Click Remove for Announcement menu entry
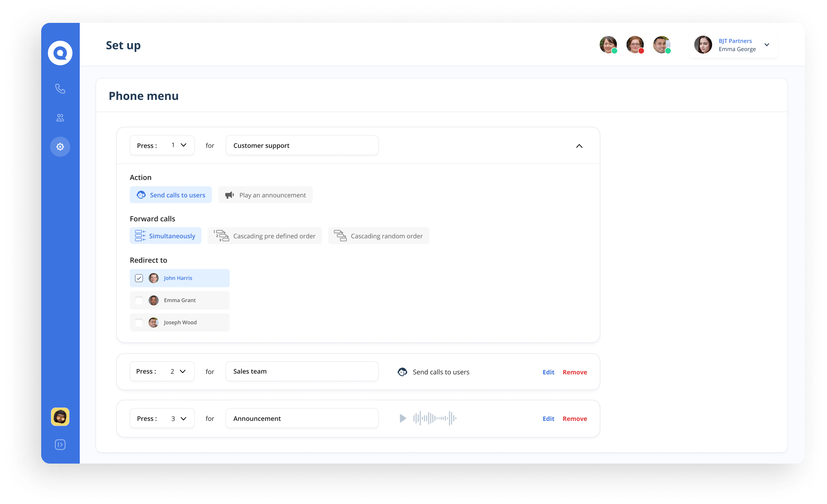 click(574, 419)
